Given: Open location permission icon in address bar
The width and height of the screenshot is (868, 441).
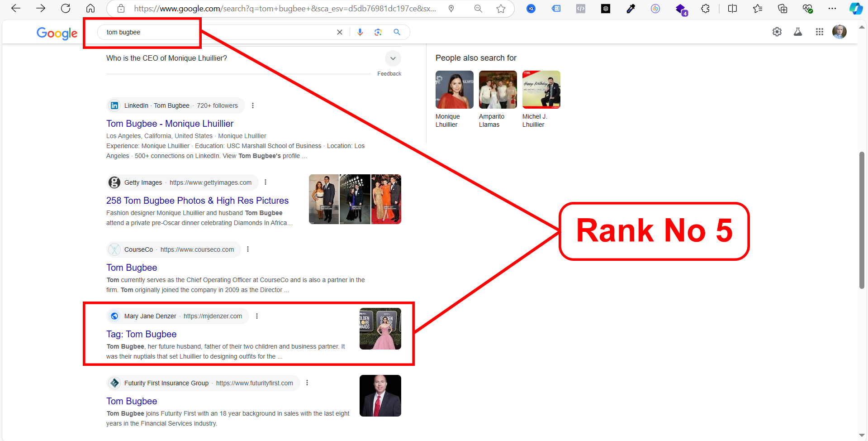Looking at the screenshot, I should [x=451, y=9].
